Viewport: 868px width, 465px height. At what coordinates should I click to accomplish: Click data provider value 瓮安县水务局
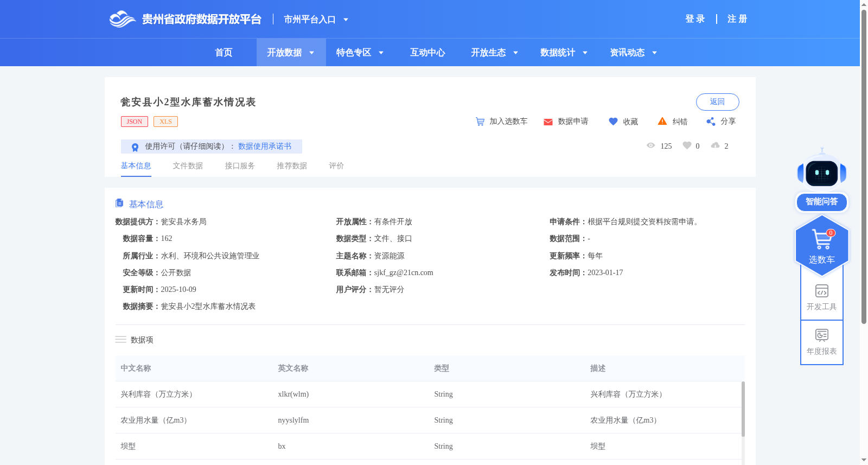183,222
